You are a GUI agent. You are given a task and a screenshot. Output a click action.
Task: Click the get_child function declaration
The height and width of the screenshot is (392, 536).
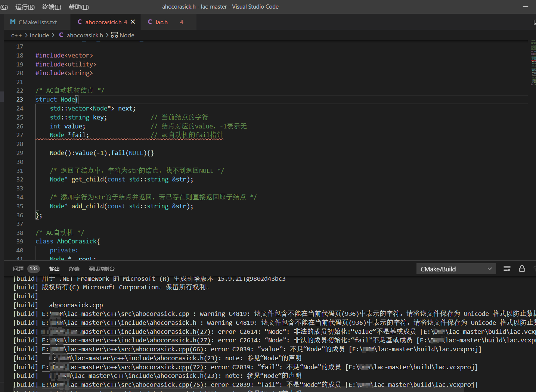(122, 179)
